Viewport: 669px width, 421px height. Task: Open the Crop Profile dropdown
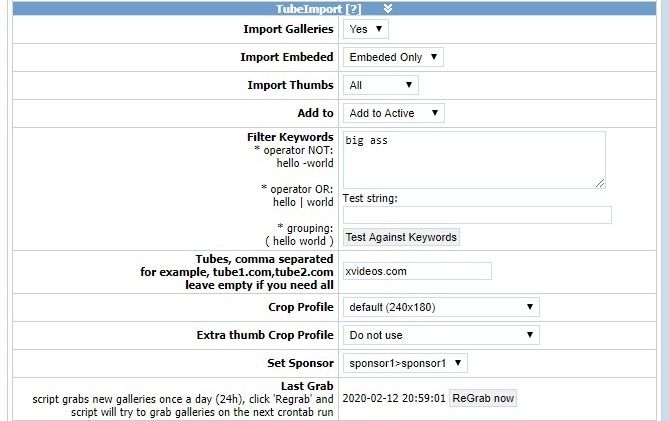(x=441, y=307)
